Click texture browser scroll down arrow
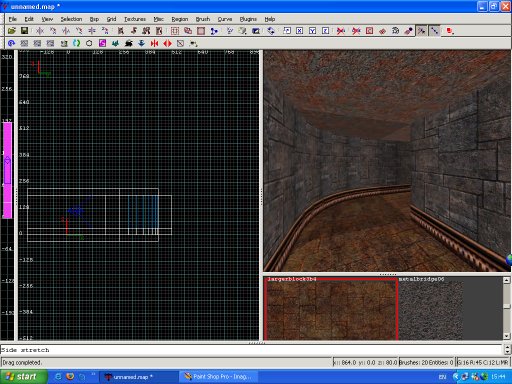512x384 pixels. [x=506, y=336]
